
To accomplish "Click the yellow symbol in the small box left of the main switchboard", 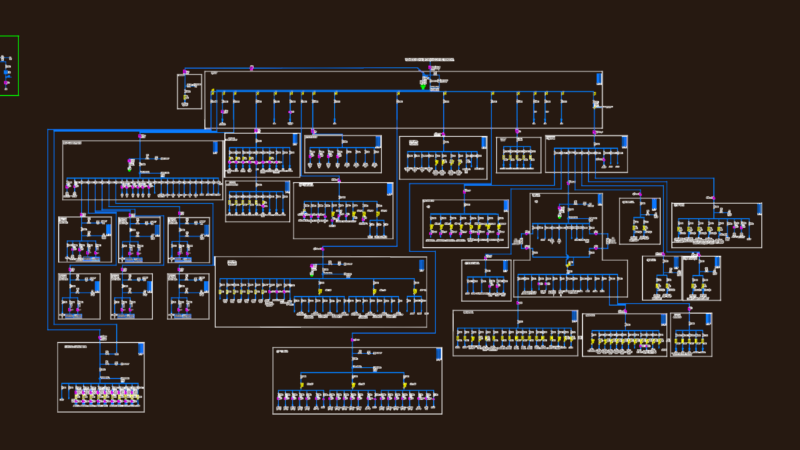I will pos(186,97).
